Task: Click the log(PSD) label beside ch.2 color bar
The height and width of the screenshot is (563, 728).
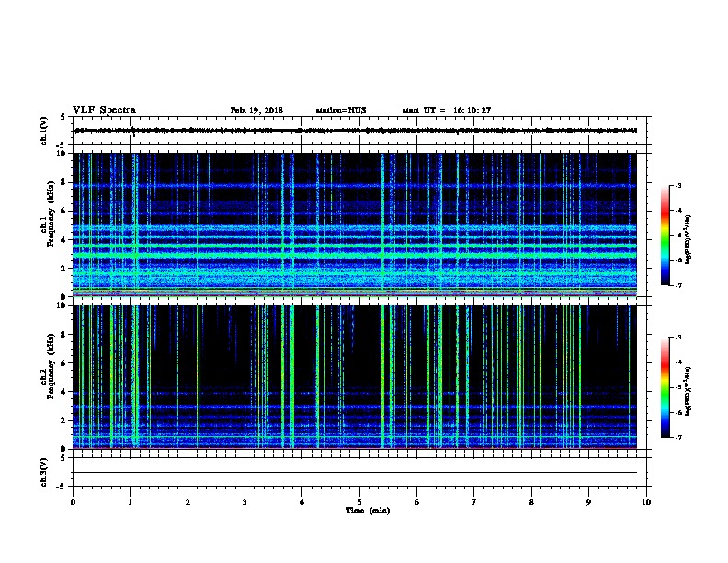Action: (x=688, y=392)
